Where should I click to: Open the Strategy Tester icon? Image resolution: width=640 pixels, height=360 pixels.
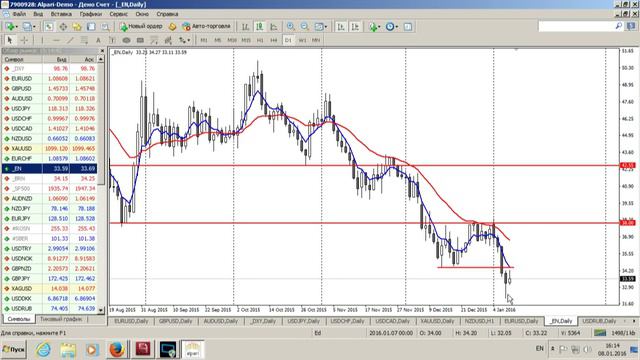tap(105, 27)
